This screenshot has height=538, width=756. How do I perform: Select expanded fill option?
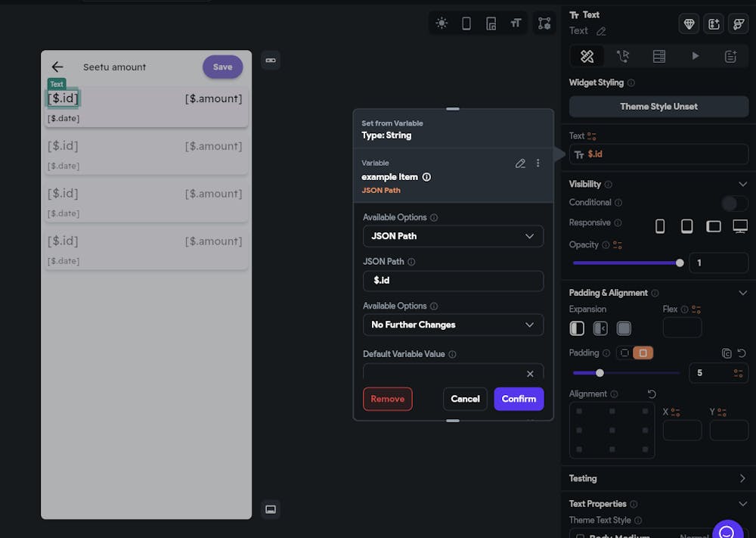[x=624, y=328]
